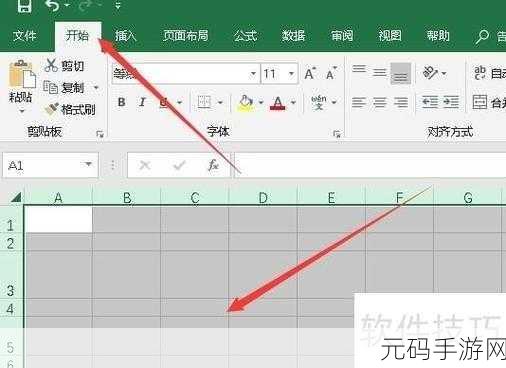Switch to the 页面布局 tab
Screen dimensions: 506x368
[185, 35]
